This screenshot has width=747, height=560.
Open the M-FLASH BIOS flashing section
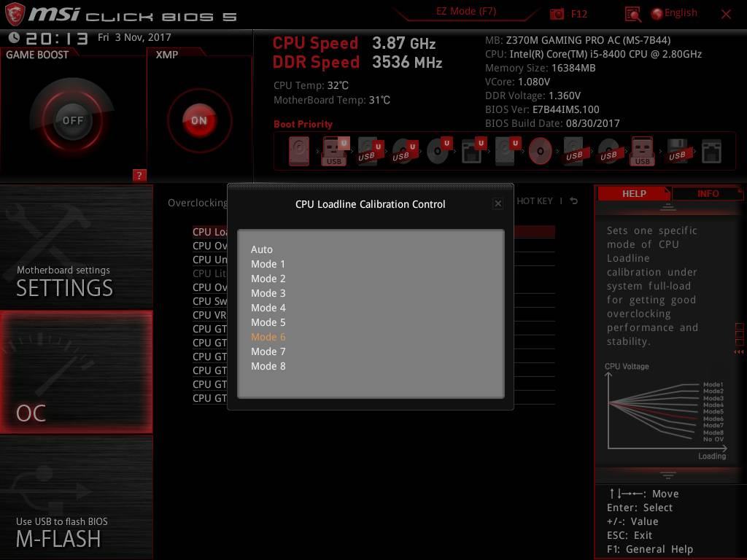(76, 497)
